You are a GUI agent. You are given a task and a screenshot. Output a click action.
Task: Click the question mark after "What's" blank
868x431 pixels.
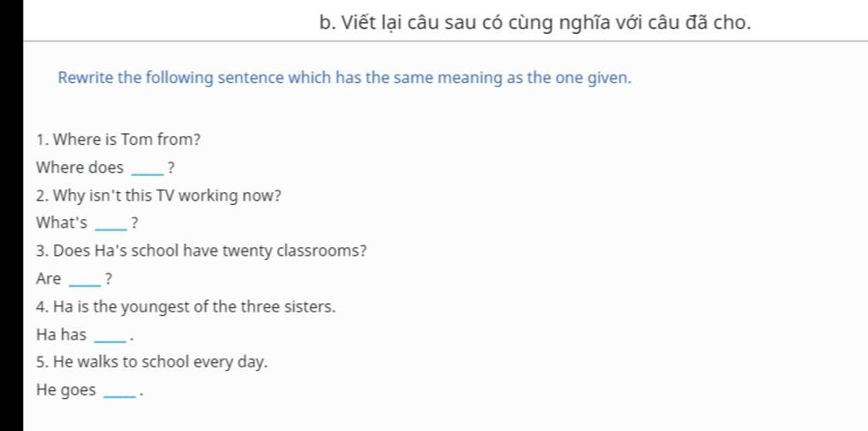[x=134, y=224]
